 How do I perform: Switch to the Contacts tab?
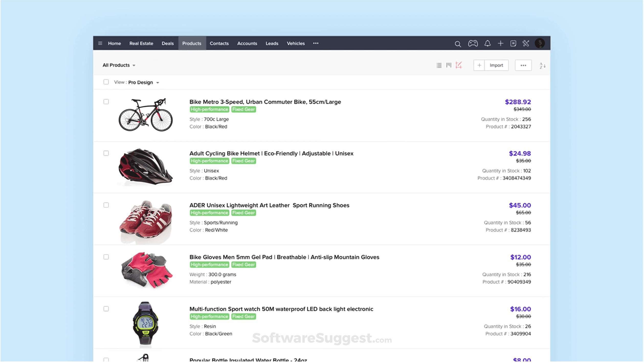click(219, 43)
